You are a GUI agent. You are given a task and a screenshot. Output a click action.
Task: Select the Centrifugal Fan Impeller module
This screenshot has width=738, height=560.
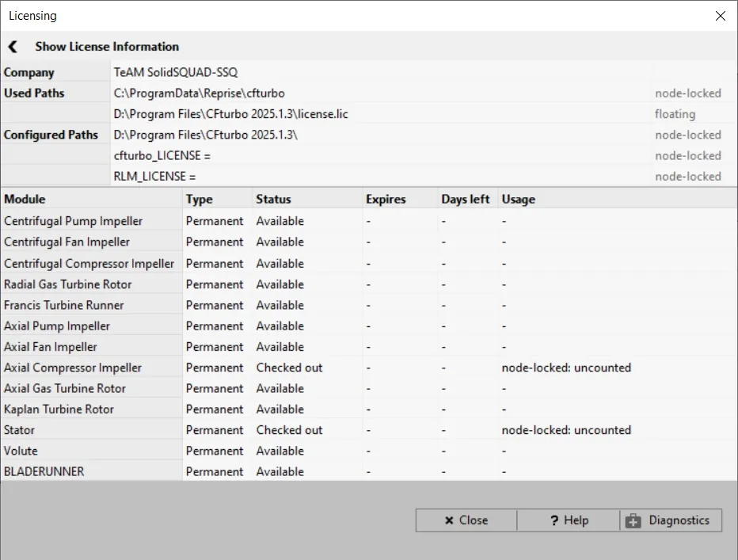67,242
